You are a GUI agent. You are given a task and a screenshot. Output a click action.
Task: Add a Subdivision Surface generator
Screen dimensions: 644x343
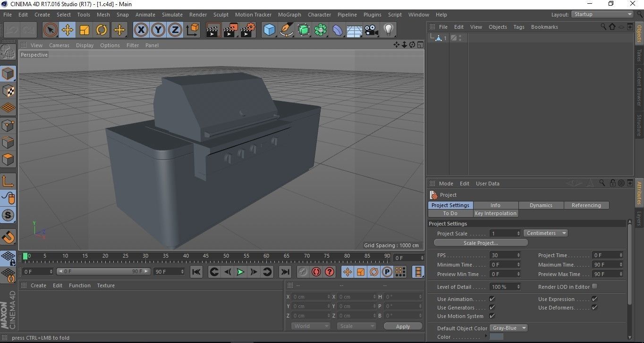point(304,30)
